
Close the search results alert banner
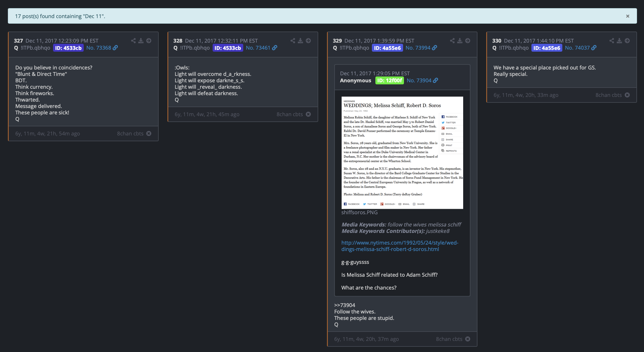(x=628, y=16)
